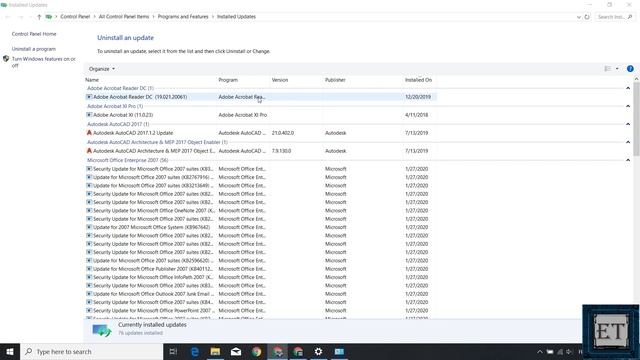Click the network icon in the system tray
Screen dimensions: 640x360
tap(560, 351)
